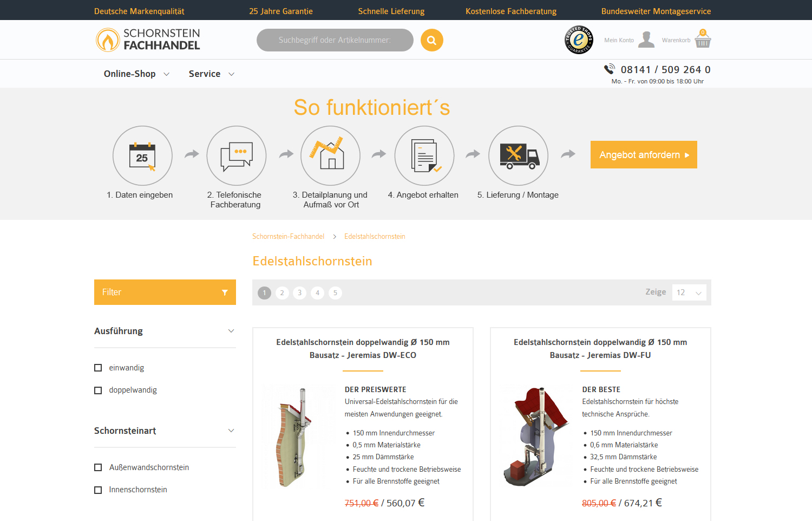
Task: Click the Trusted Shops badge
Action: click(579, 40)
